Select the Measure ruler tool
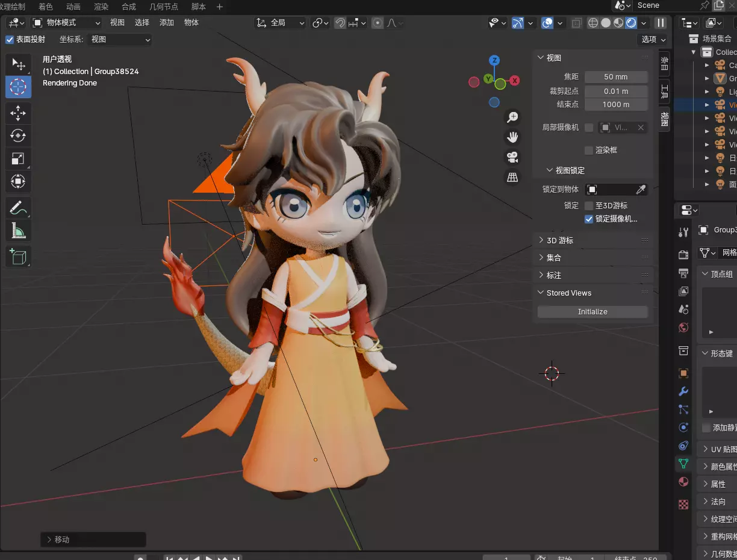This screenshot has height=560, width=737. click(18, 231)
